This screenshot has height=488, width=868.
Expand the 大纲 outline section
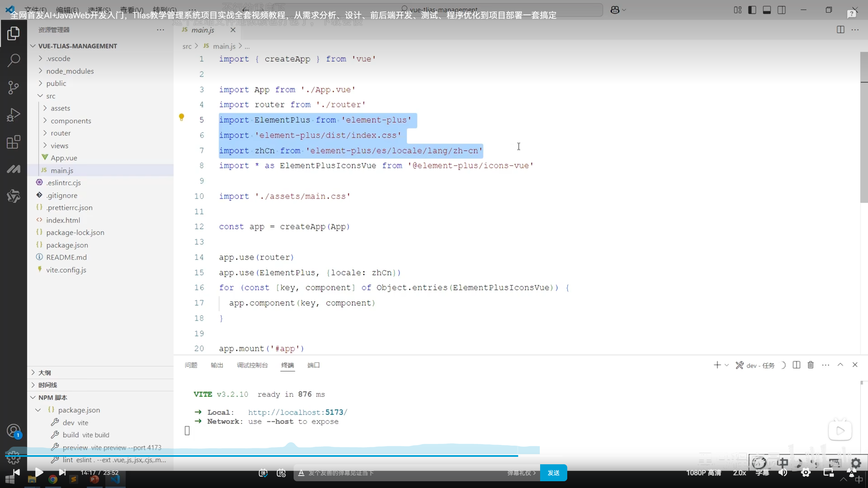click(x=44, y=372)
